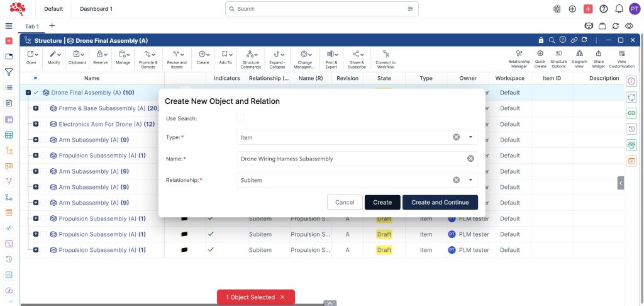The width and height of the screenshot is (644, 306).
Task: Open the Modify toolbar dropdown
Action: point(54,57)
